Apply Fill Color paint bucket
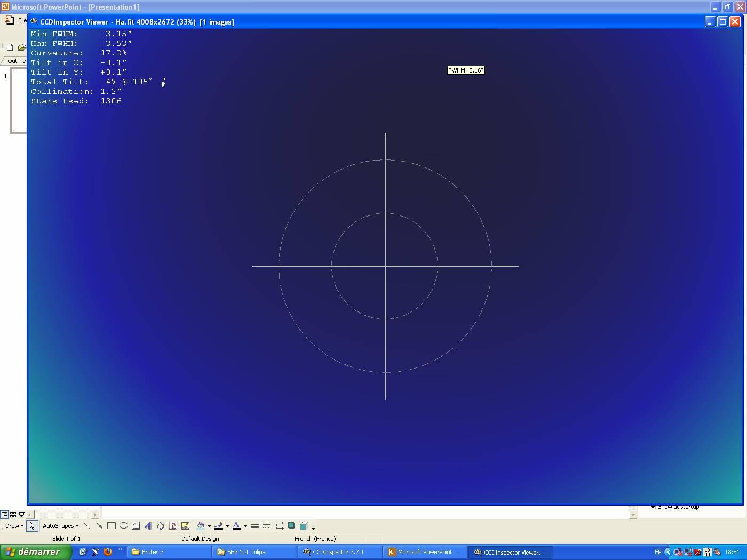 [x=201, y=526]
